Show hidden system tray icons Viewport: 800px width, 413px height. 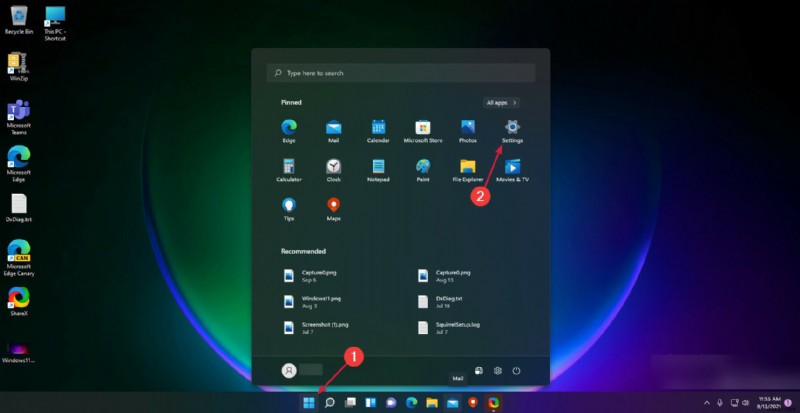tap(707, 403)
